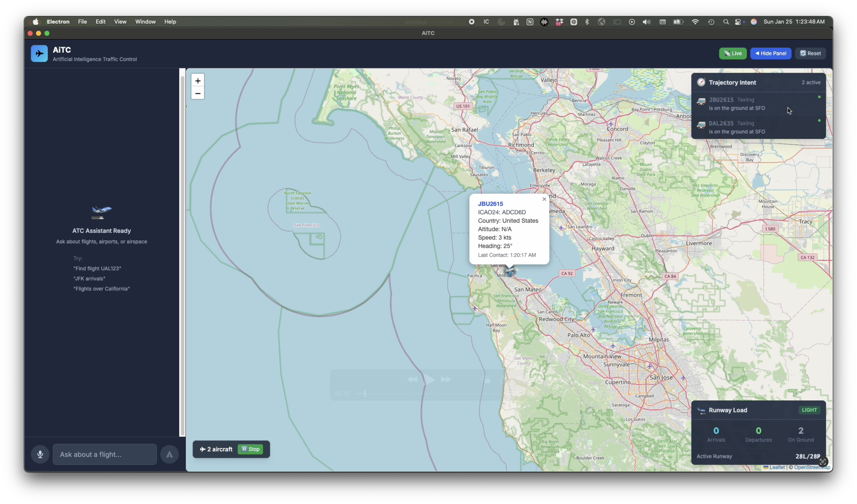This screenshot has height=504, width=857.
Task: Click the Reset button
Action: coord(810,53)
